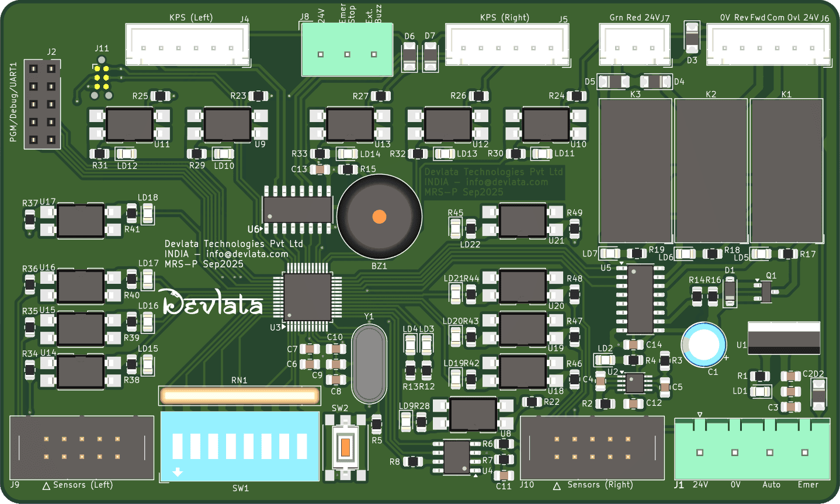Select the yellow pin header J11
Image resolution: width=840 pixels, height=504 pixels.
coord(101,78)
